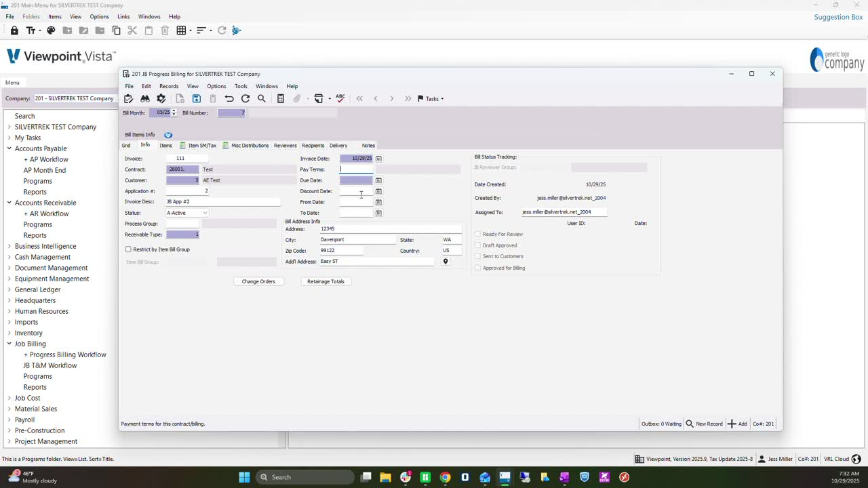Open the Tasks dropdown in billing toolbar
868x488 pixels.
431,99
